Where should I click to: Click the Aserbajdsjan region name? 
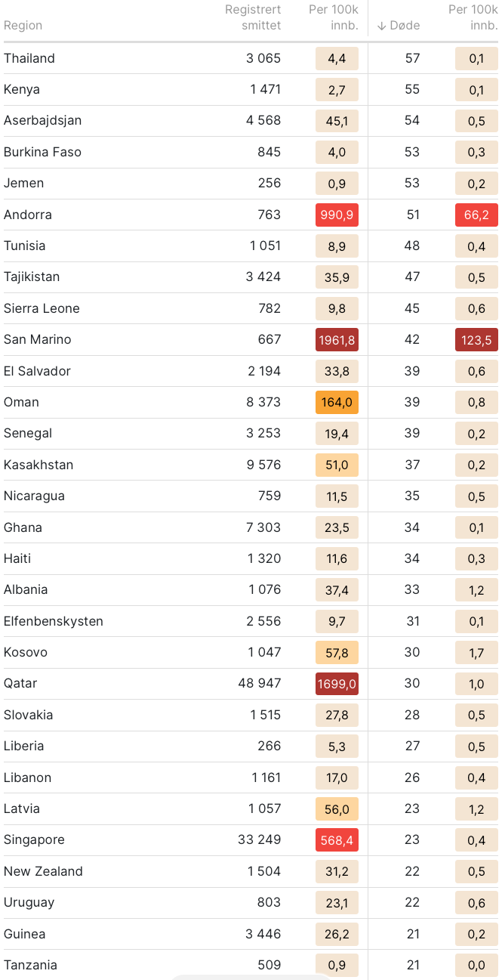(x=43, y=121)
